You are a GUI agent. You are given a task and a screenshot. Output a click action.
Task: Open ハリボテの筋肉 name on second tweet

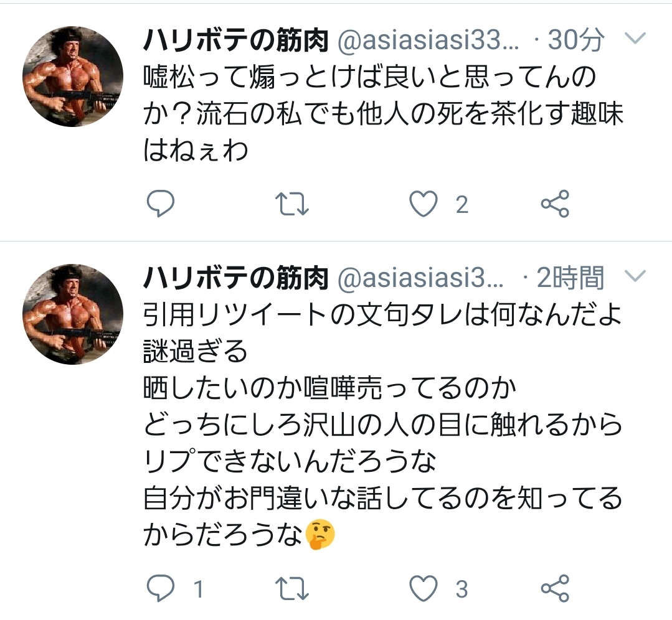(x=235, y=278)
